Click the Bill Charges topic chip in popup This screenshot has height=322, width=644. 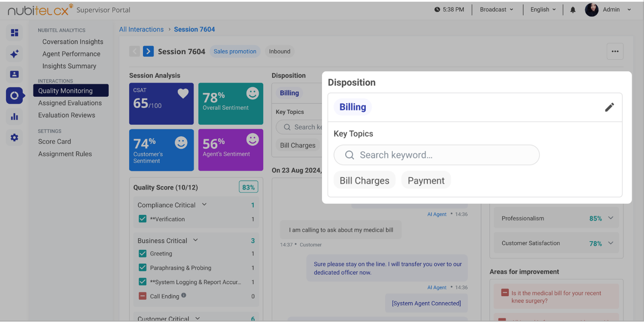365,181
